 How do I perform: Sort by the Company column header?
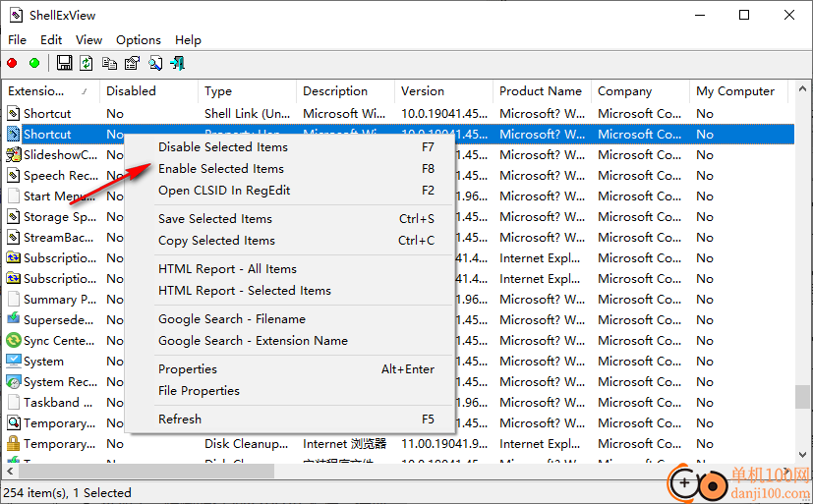click(640, 91)
